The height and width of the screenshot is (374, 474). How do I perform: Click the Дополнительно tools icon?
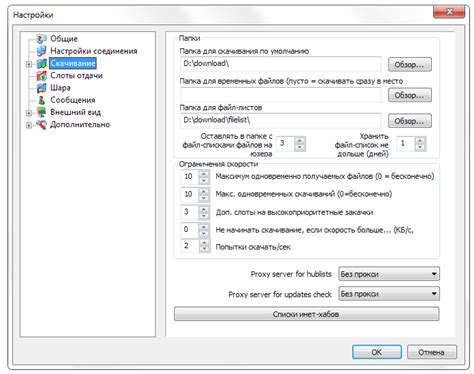[x=41, y=125]
